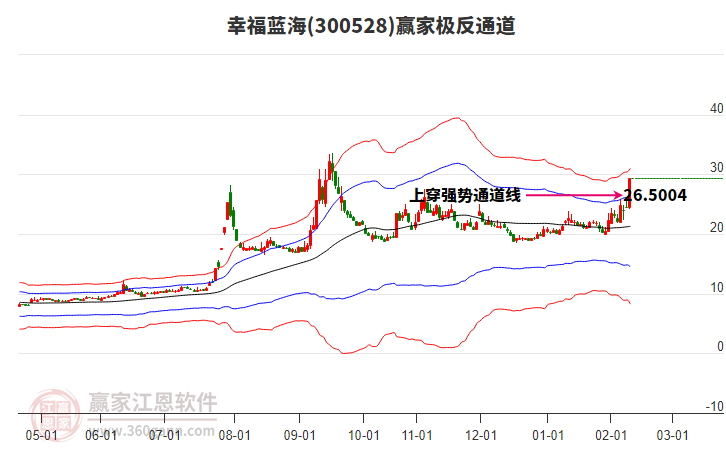The image size is (726, 450).
Task: Click the x-axis date 08-01
Action: (234, 436)
